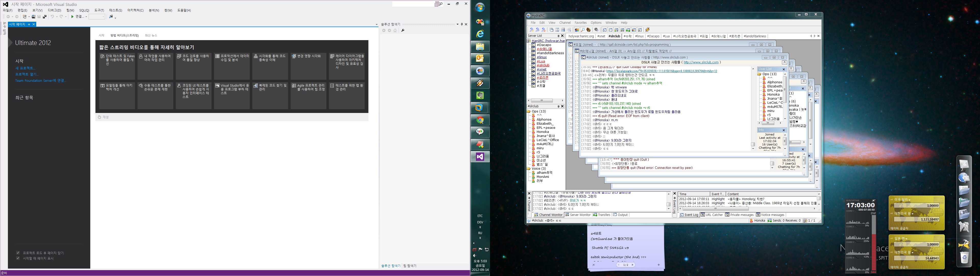Click the #slrclub chat vertical scrollbar thumb
This screenshot has height=276, width=980.
pyautogui.click(x=753, y=144)
